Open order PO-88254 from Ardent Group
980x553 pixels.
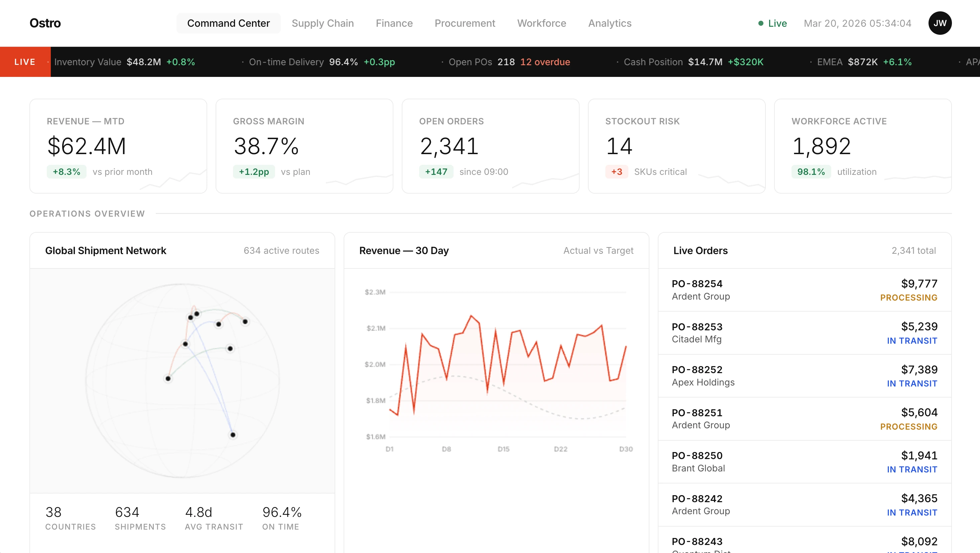[805, 290]
